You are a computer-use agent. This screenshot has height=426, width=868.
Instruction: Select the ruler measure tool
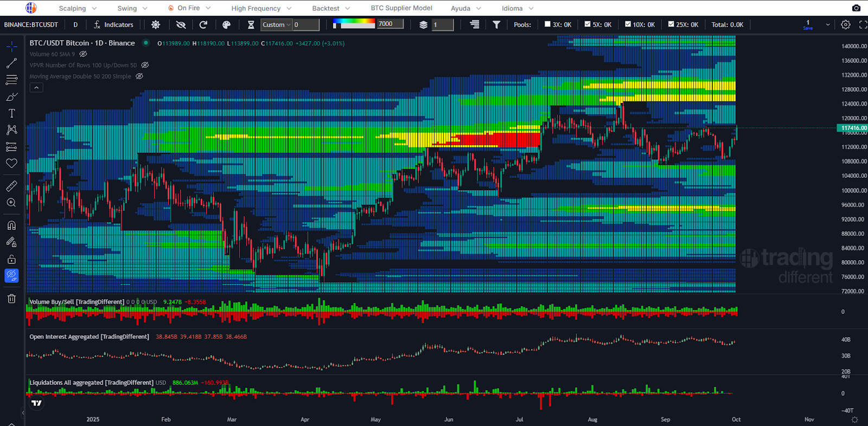coord(11,186)
